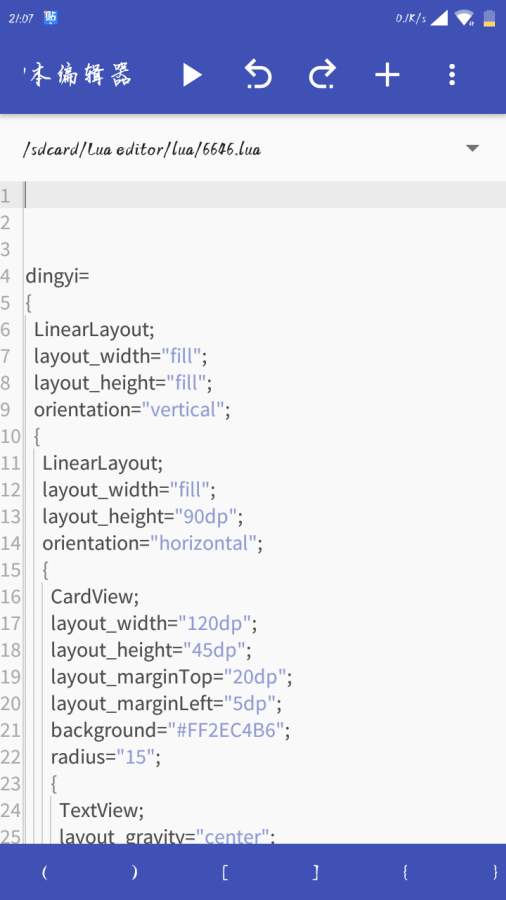
Task: Open the /sdcard/Lua editor/lua/6646.lua path selector
Action: 253,149
